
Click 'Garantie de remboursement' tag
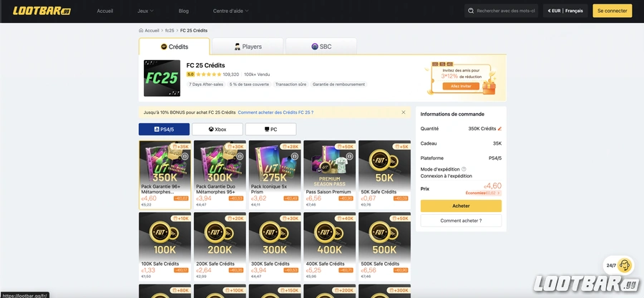338,85
